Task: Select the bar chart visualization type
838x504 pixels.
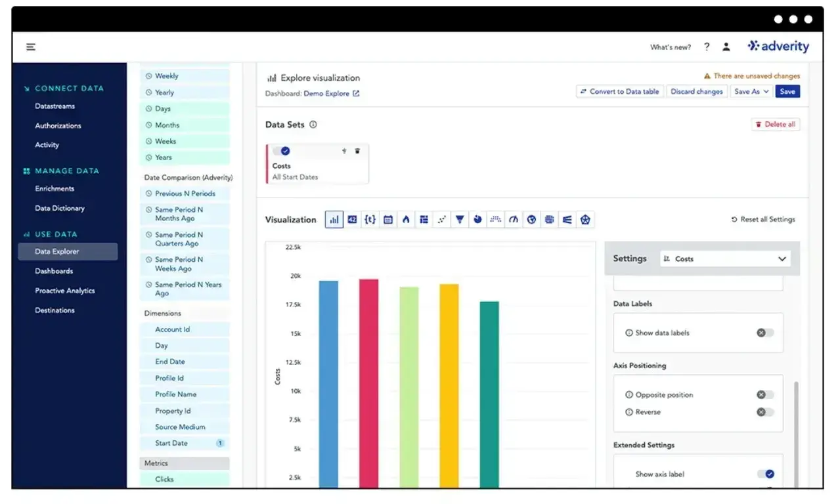Action: point(334,220)
